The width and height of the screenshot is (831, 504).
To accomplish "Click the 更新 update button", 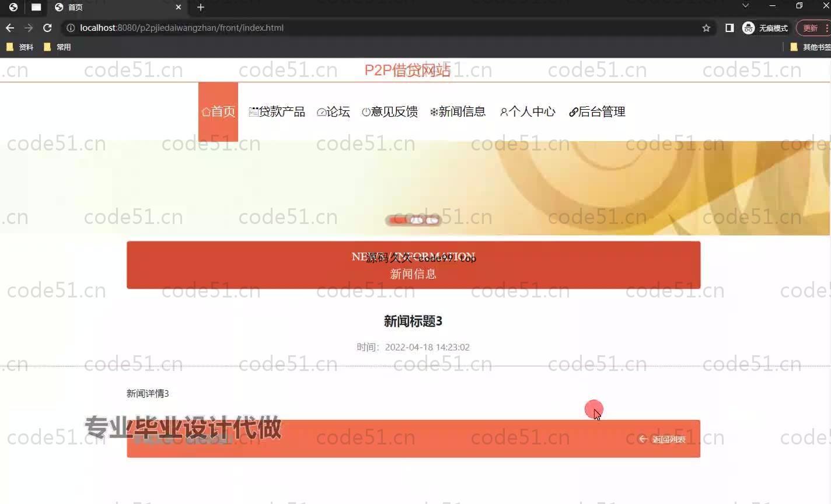I will click(813, 28).
